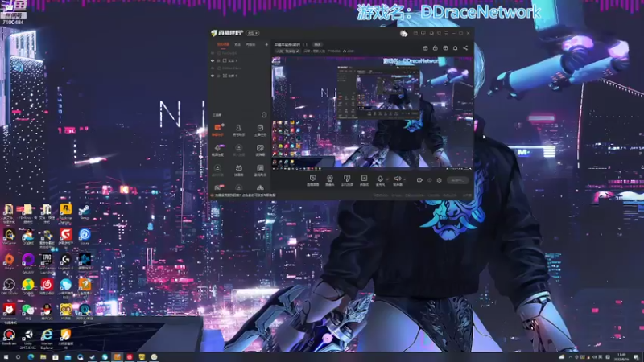The image size is (644, 362).
Task: Open the Bandicam desktop shortcut
Action: pos(9,337)
